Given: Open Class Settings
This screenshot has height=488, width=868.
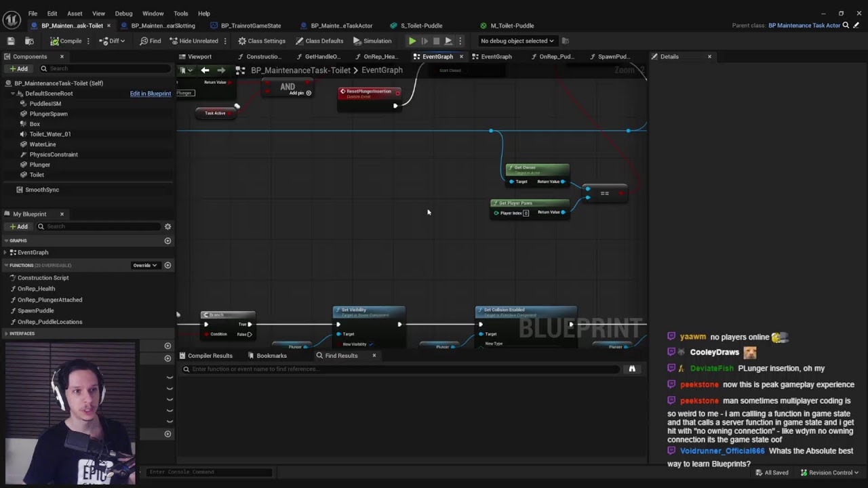Looking at the screenshot, I should (x=261, y=41).
